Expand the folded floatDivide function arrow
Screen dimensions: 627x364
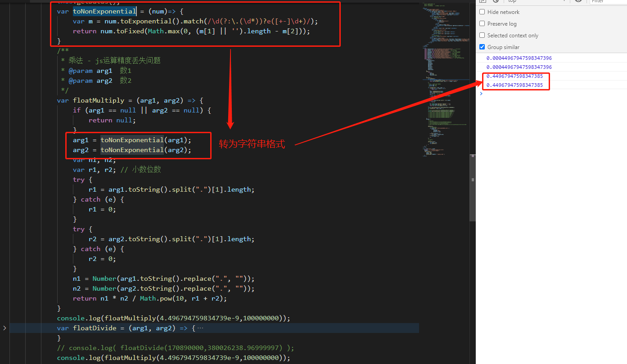[5, 328]
